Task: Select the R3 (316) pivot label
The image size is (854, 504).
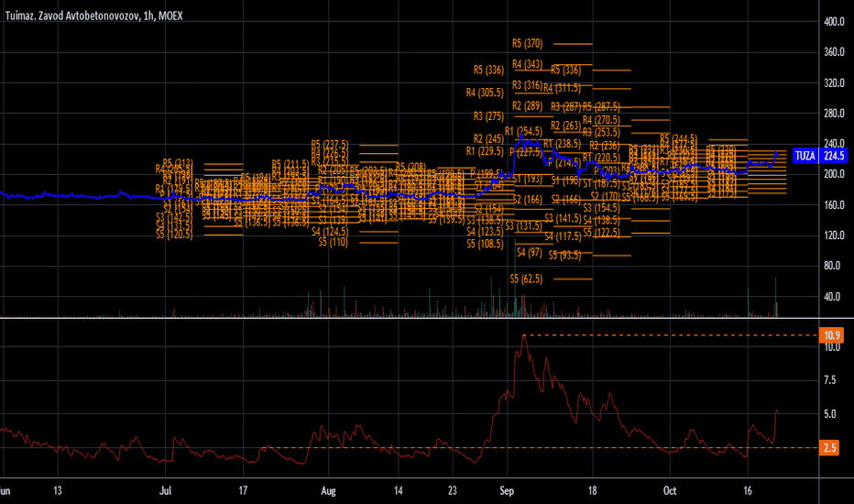Action: click(527, 85)
